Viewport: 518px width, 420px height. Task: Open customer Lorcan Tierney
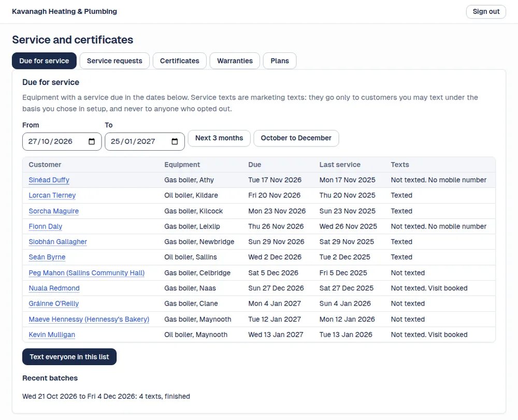coord(52,195)
